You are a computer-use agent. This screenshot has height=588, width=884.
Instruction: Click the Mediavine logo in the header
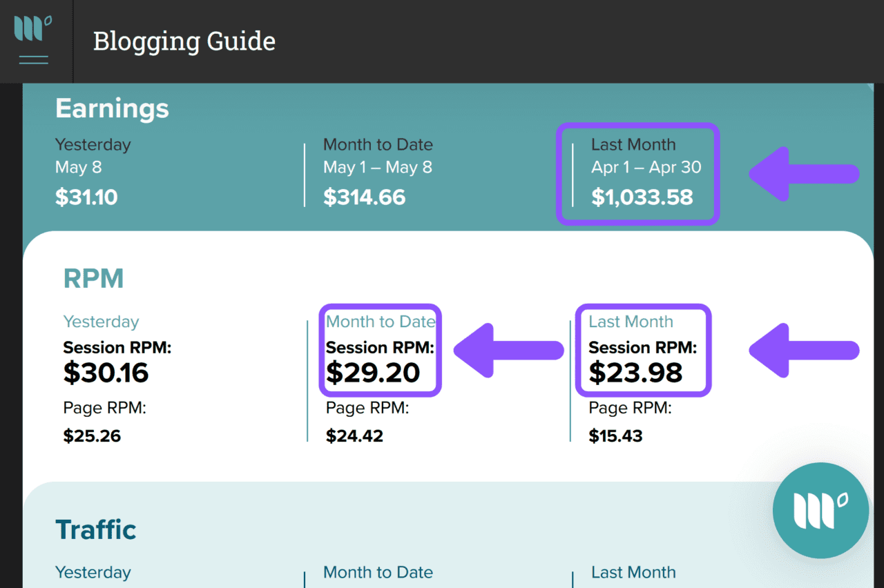33,29
